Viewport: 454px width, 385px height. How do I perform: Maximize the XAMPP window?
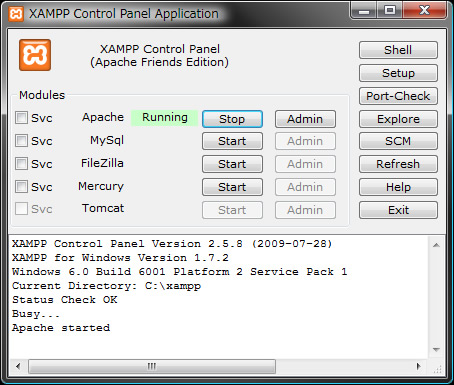390,11
